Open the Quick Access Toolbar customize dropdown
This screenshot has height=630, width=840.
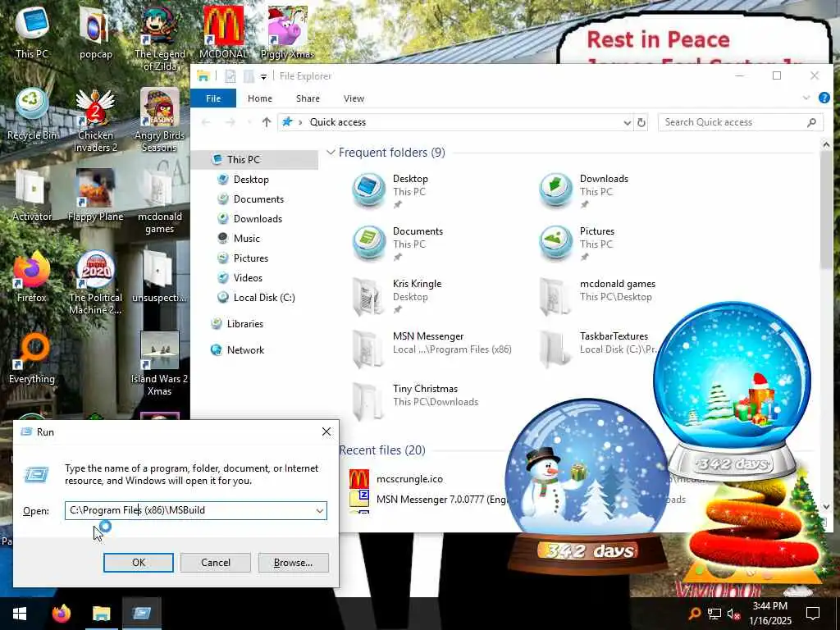(x=263, y=76)
